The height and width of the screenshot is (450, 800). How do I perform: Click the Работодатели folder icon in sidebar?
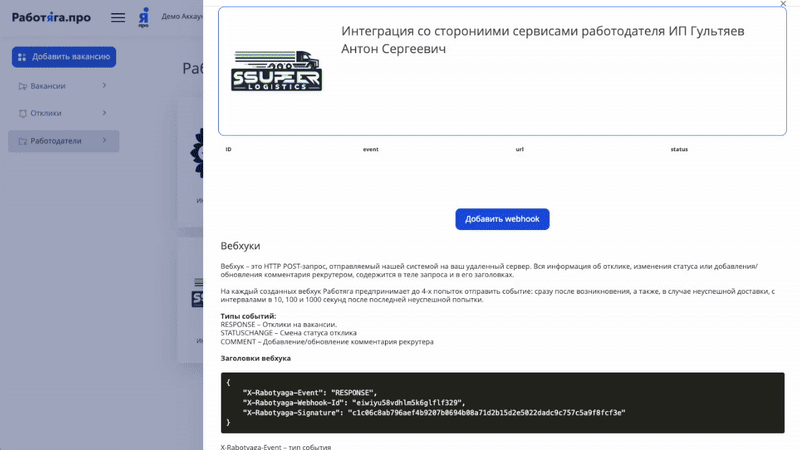coord(23,141)
